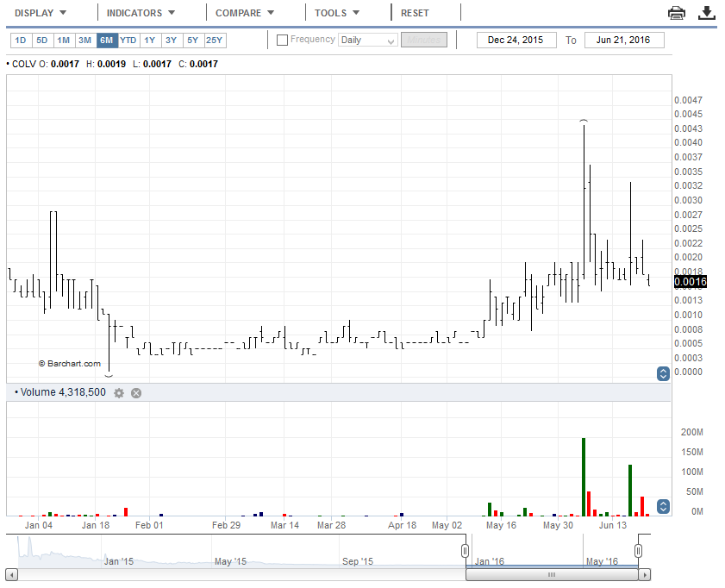
Task: Click May '16 in the navigator timeline
Action: [602, 561]
